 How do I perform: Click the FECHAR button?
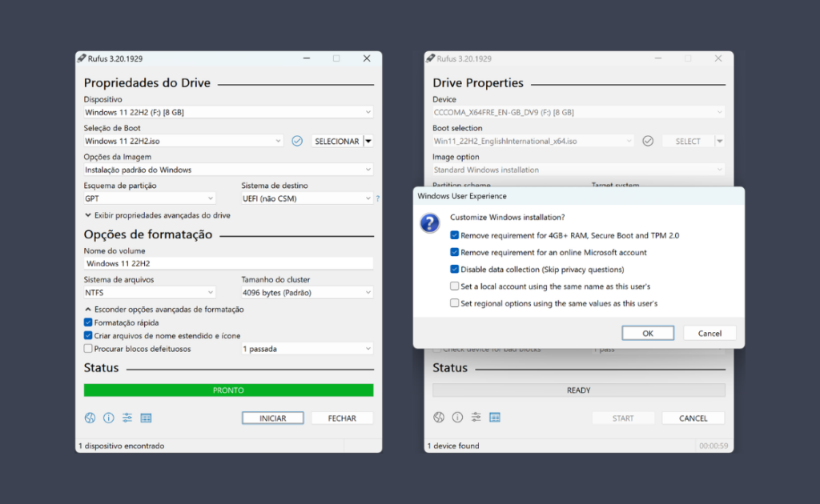pyautogui.click(x=342, y=418)
